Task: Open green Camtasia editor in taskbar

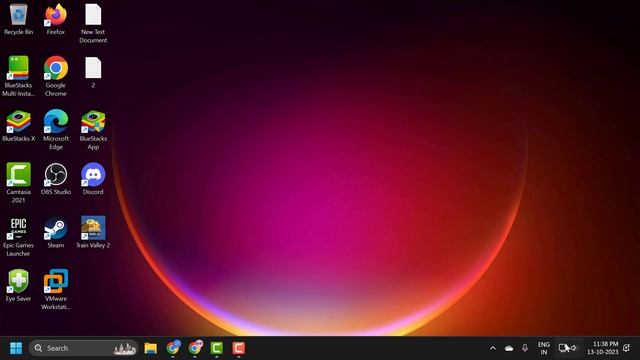Action: [217, 348]
